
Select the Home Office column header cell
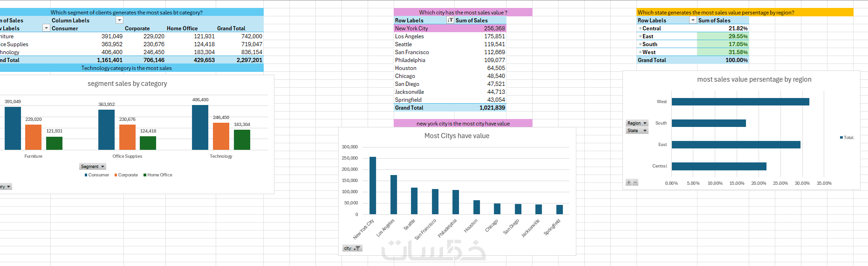pyautogui.click(x=191, y=28)
